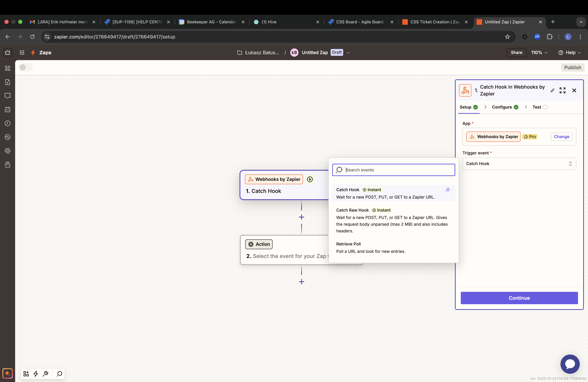Open the Zapier home icon
Viewport: 588px width, 382px height.
click(x=8, y=53)
